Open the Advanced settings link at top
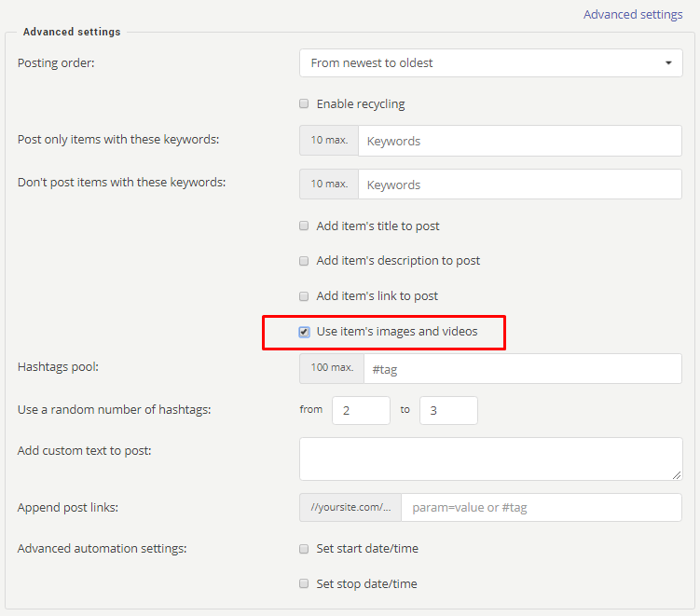Image resolution: width=700 pixels, height=616 pixels. (633, 14)
